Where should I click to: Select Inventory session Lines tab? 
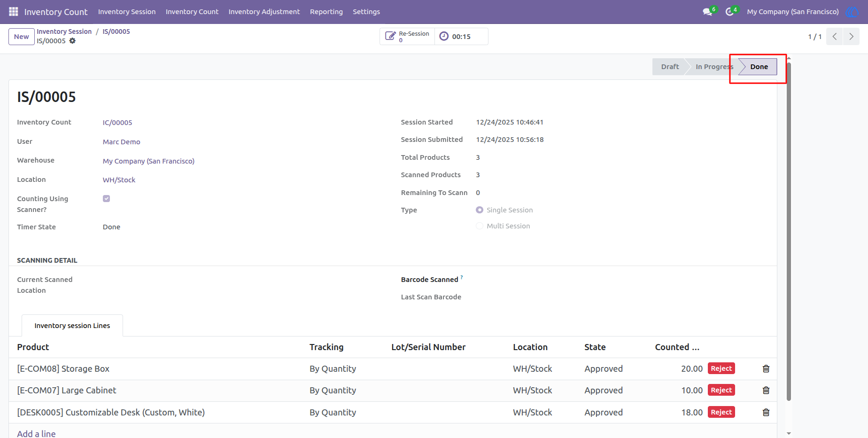[72, 326]
